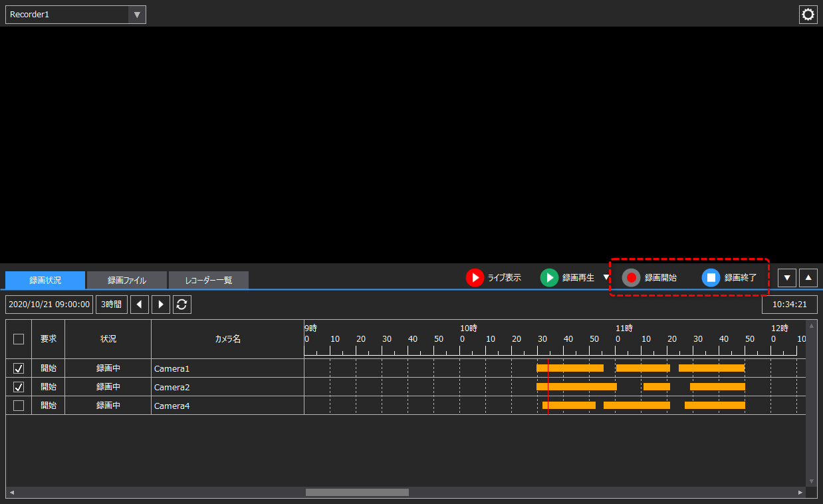Click the horizontal timeline scrollbar
The width and height of the screenshot is (823, 504).
[x=356, y=492]
